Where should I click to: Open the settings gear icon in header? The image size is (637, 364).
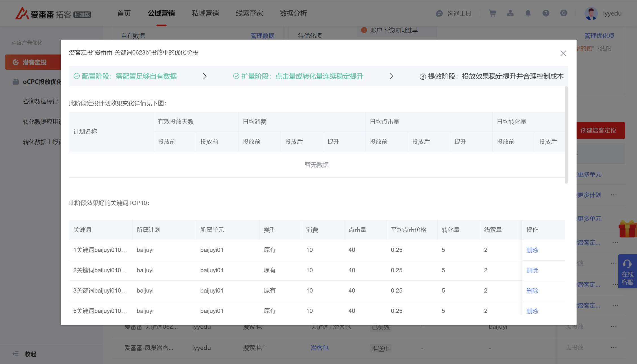tap(564, 13)
